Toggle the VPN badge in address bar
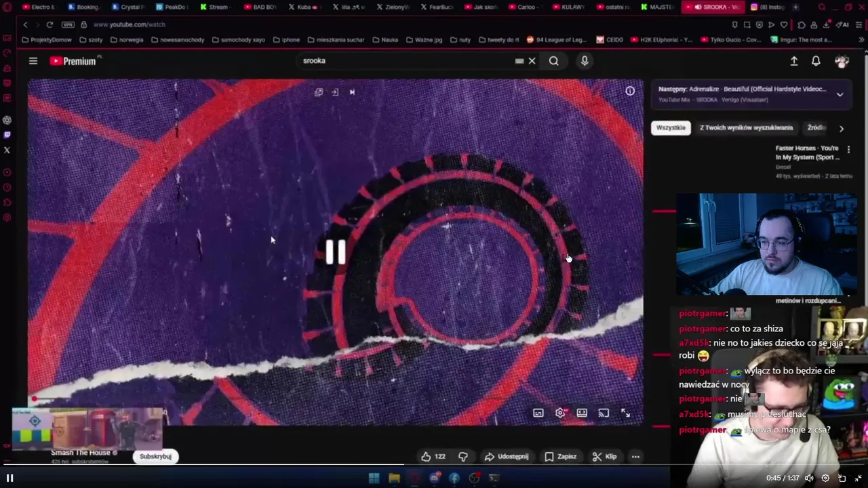 tap(68, 24)
